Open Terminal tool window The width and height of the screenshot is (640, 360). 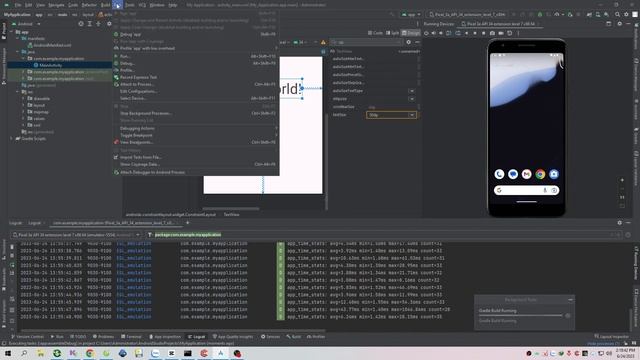click(x=131, y=337)
